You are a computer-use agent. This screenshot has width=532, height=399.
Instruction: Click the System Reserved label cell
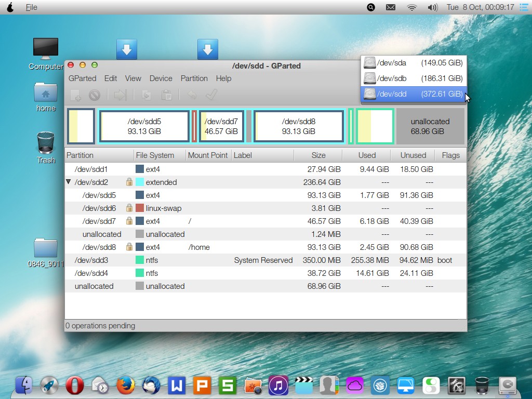pos(263,260)
